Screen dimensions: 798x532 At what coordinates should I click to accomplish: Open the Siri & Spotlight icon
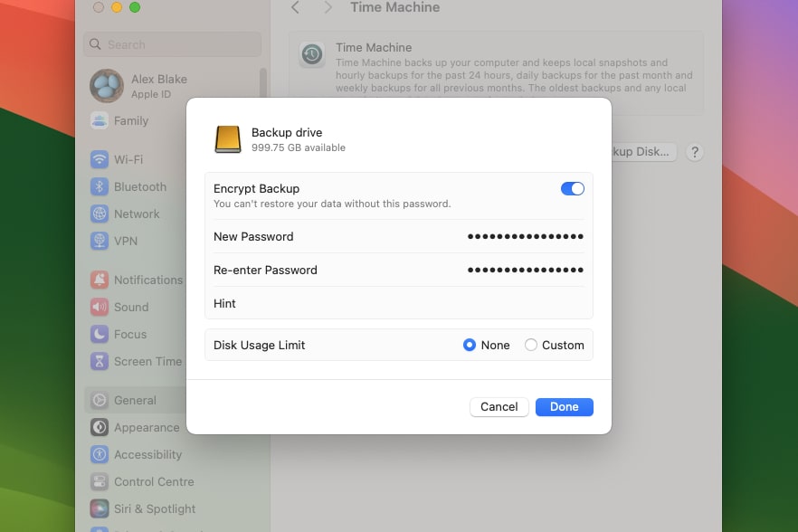click(x=100, y=508)
